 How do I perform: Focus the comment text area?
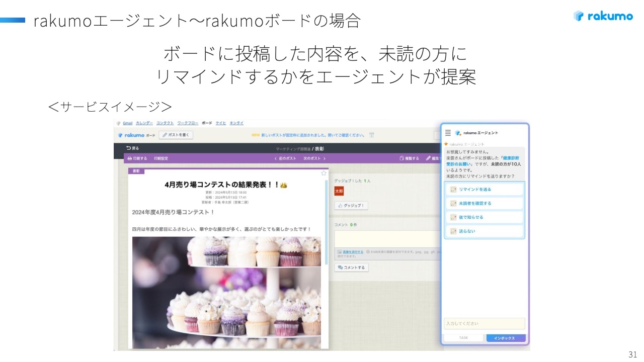point(387,239)
